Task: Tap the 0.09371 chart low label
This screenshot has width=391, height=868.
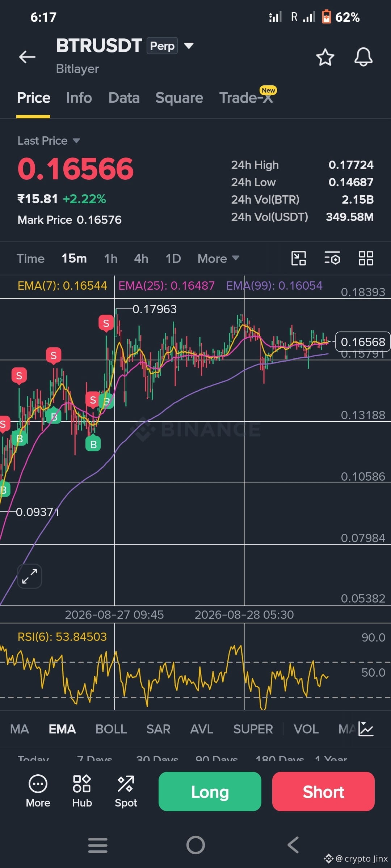Action: point(37,512)
